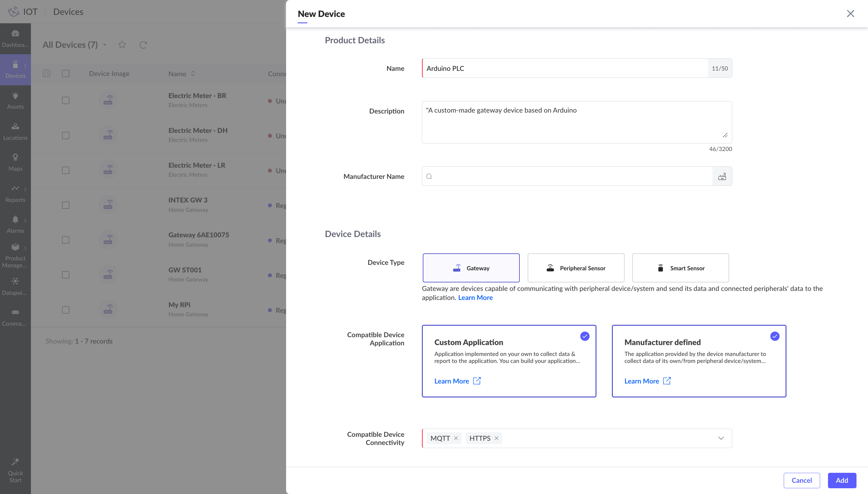
Task: Expand the Compatible Device Connectivity dropdown
Action: [x=721, y=438]
